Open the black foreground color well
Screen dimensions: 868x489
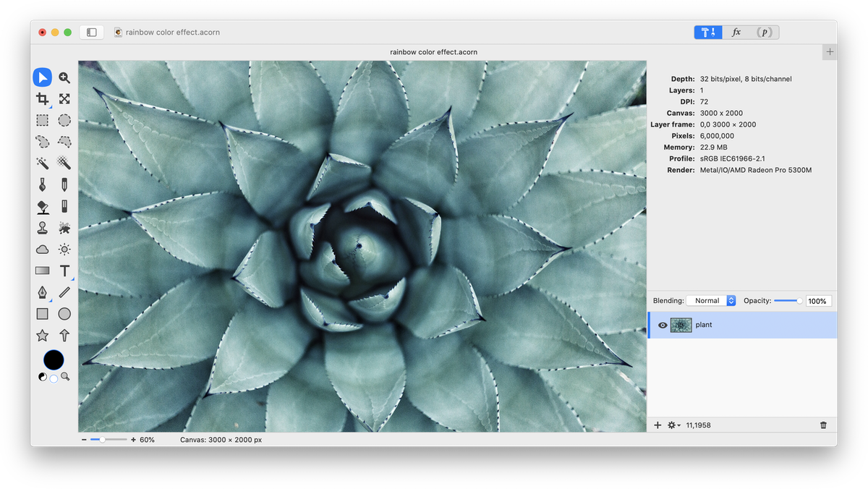(x=54, y=360)
